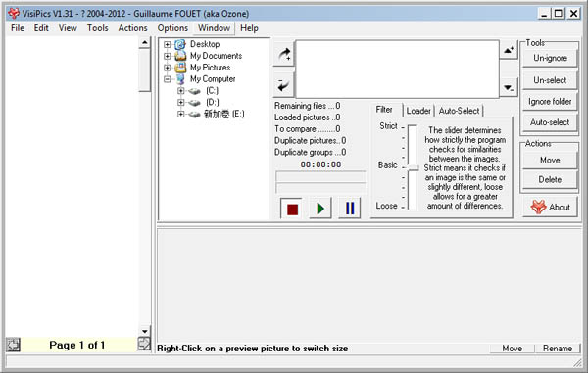
Task: Open the Options menu
Action: tap(172, 28)
